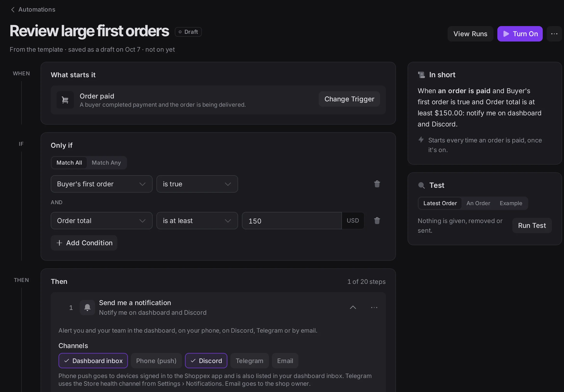Switch to Match Any

[x=106, y=163]
